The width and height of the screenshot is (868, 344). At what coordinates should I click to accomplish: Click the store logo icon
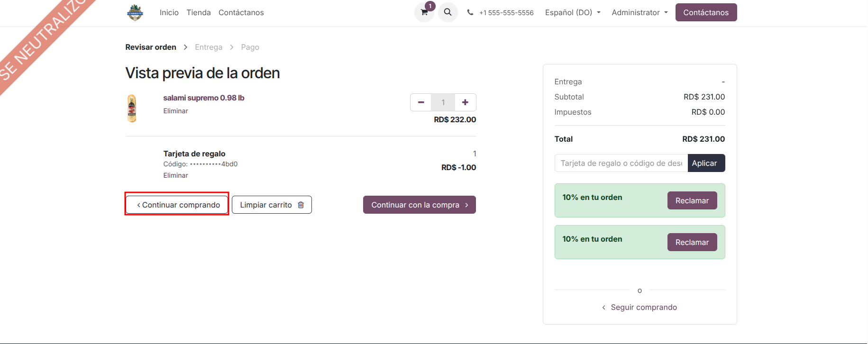[x=135, y=12]
